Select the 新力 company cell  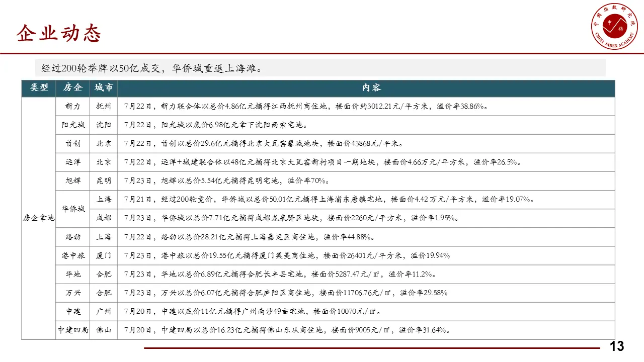[73, 107]
